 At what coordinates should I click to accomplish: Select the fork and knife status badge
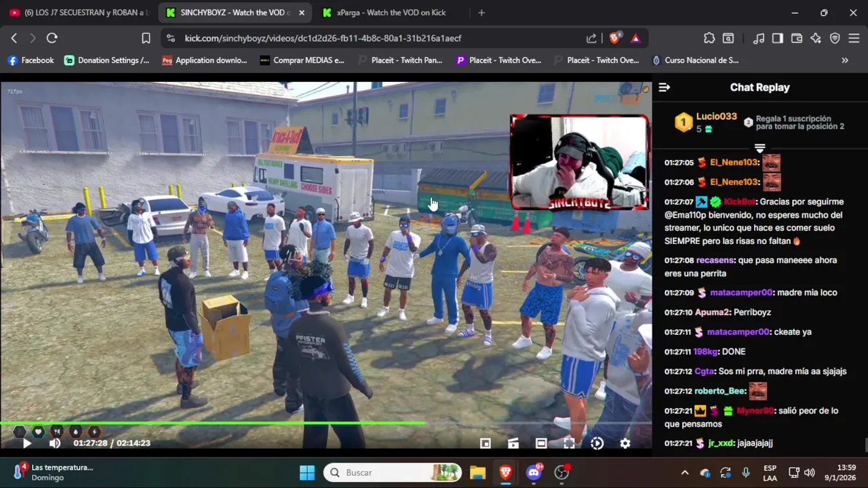click(57, 432)
